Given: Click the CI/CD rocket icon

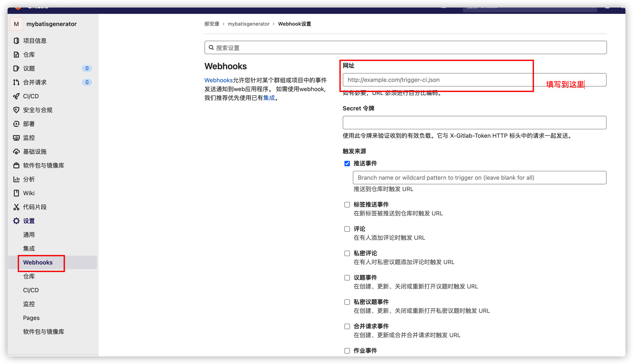Looking at the screenshot, I should click(16, 96).
